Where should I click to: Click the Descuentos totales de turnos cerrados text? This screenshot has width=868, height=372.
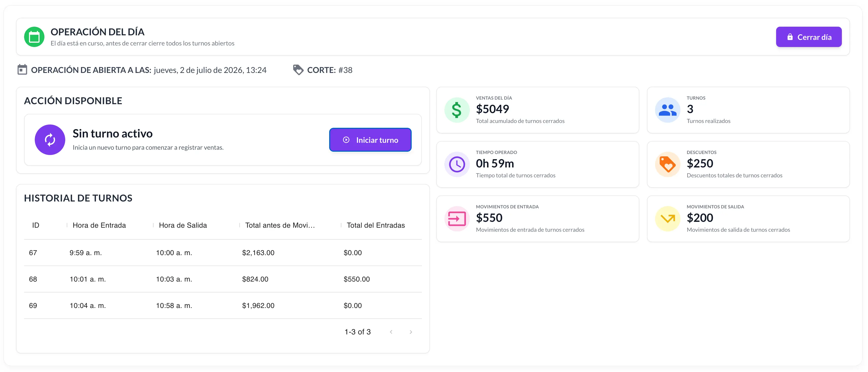[735, 175]
